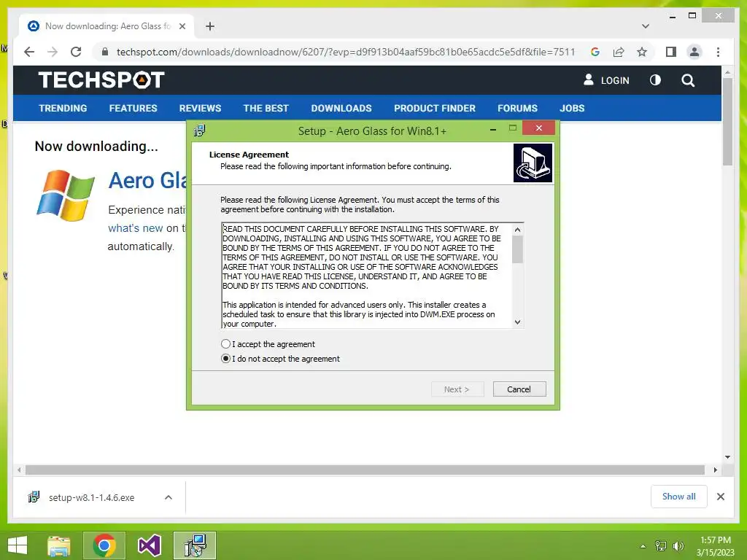Reload the TechSpot page
The height and width of the screenshot is (560, 747).
76,52
